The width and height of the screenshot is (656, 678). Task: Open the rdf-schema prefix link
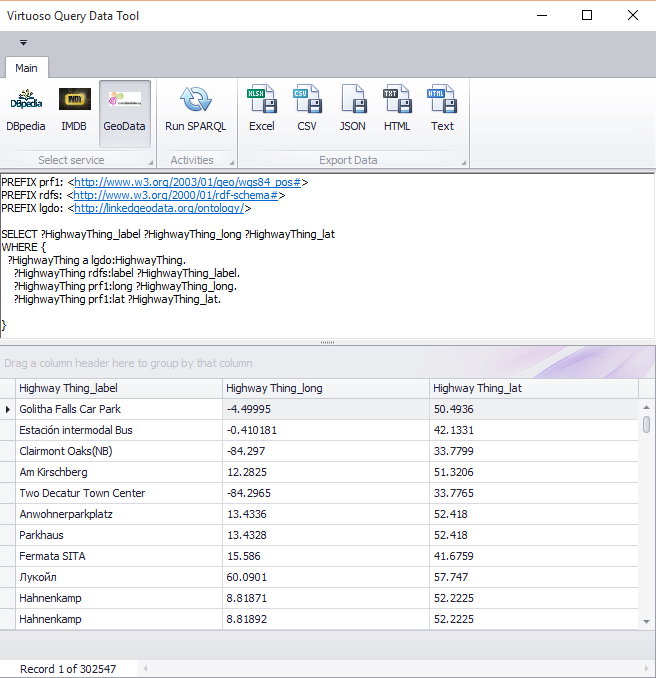pos(176,195)
